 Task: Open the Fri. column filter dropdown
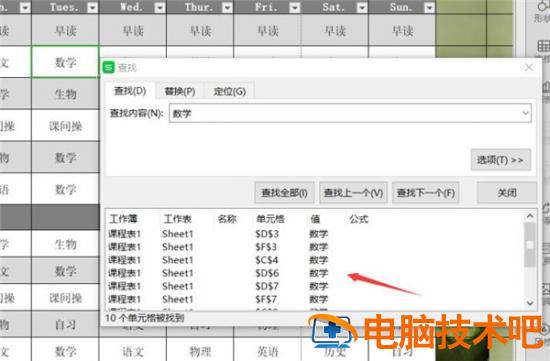[x=295, y=7]
